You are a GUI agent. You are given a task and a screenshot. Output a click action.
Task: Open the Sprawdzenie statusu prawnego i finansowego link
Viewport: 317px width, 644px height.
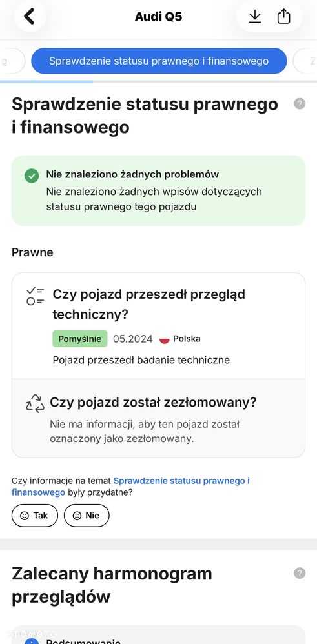click(x=130, y=487)
